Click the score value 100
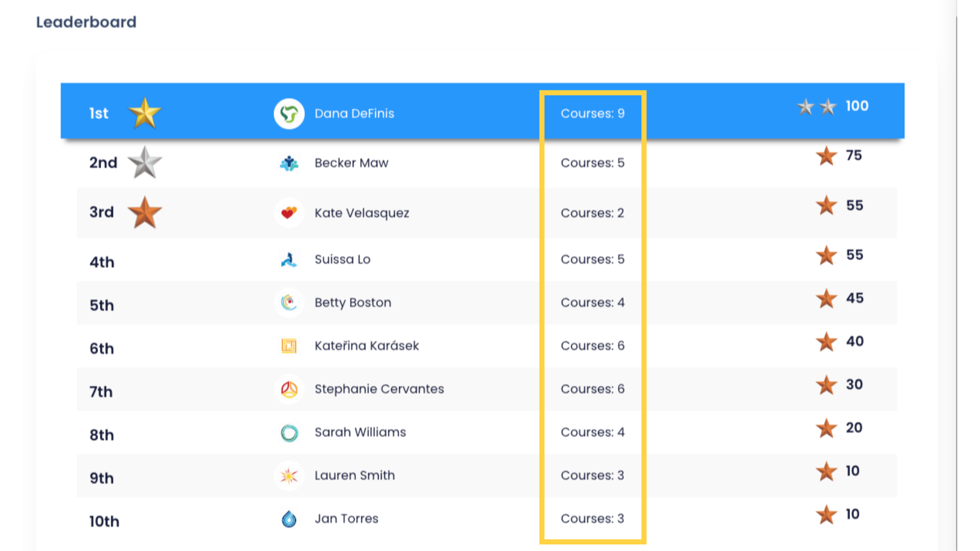 [857, 106]
